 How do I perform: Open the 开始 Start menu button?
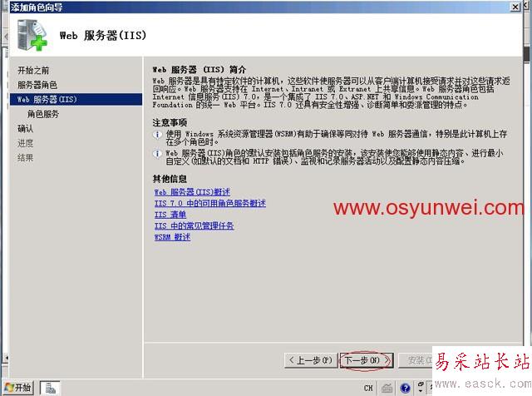click(18, 388)
